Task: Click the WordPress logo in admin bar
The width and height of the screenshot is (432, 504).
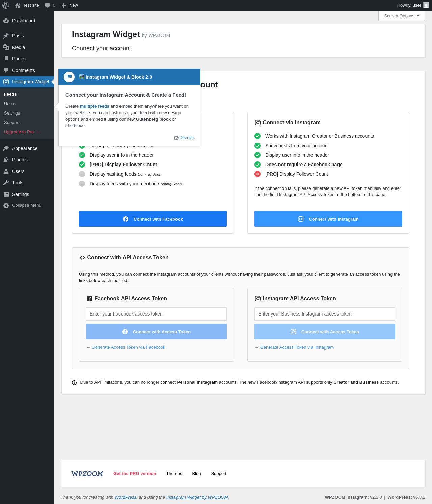Action: [x=6, y=5]
